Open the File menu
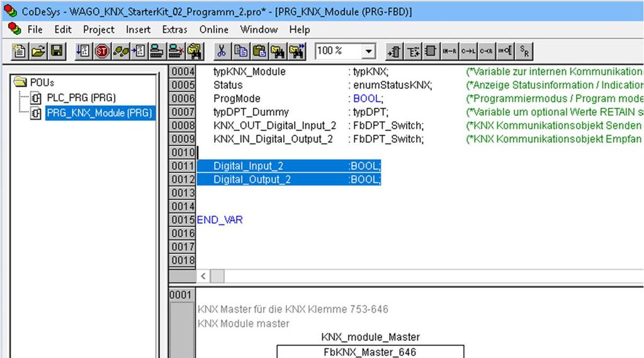The width and height of the screenshot is (644, 358). 35,30
